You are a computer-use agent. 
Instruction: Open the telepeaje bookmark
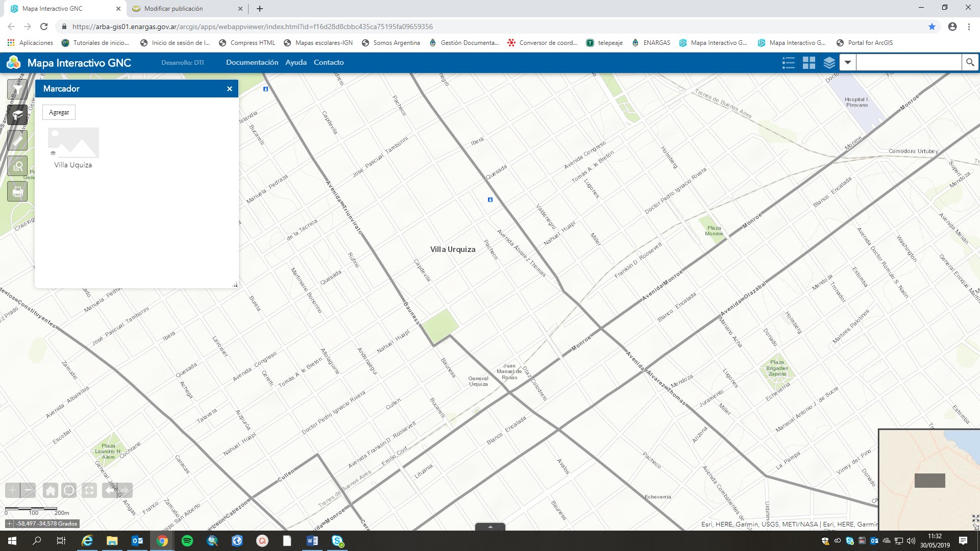604,43
